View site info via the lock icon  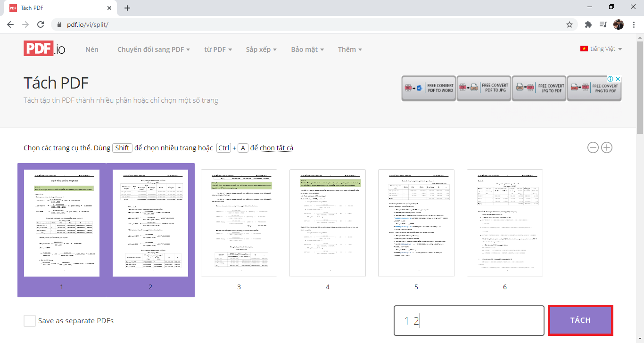click(59, 24)
